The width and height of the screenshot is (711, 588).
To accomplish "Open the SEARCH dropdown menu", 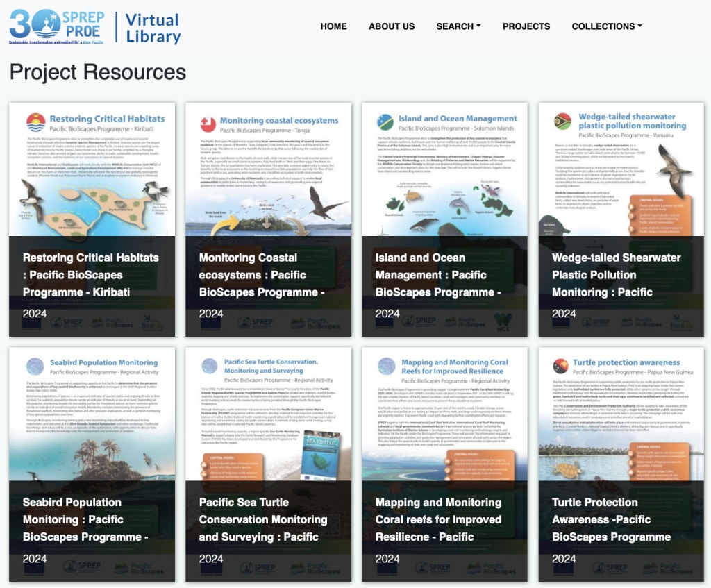I will [x=458, y=26].
